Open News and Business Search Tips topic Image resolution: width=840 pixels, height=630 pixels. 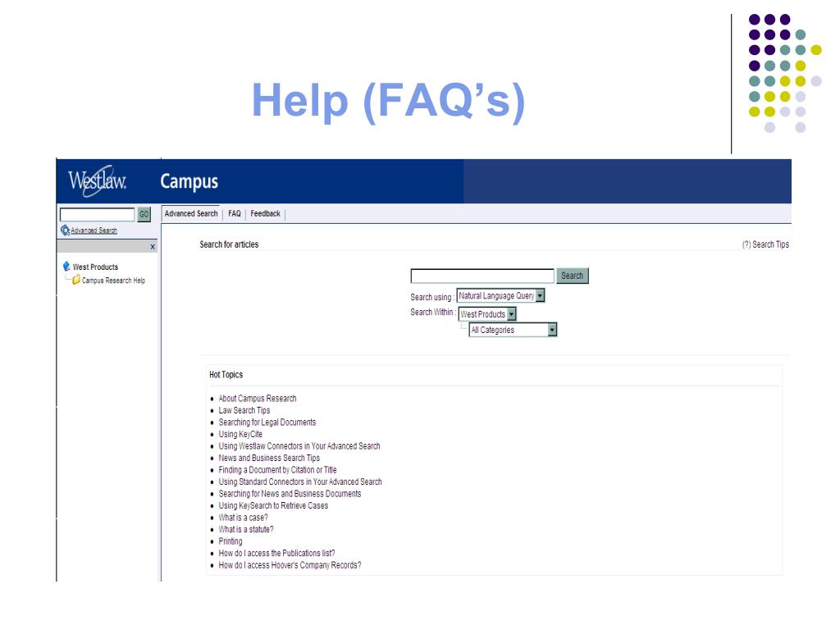coord(269,458)
